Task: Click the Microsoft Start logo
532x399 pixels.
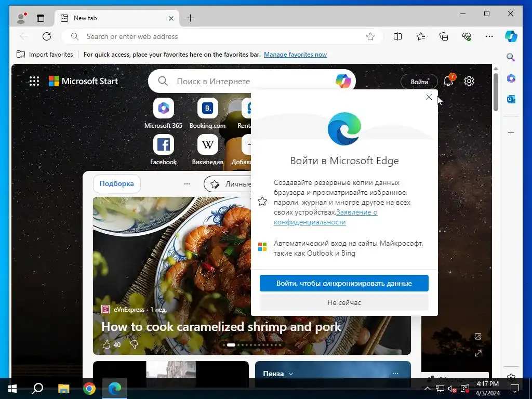Action: 84,81
